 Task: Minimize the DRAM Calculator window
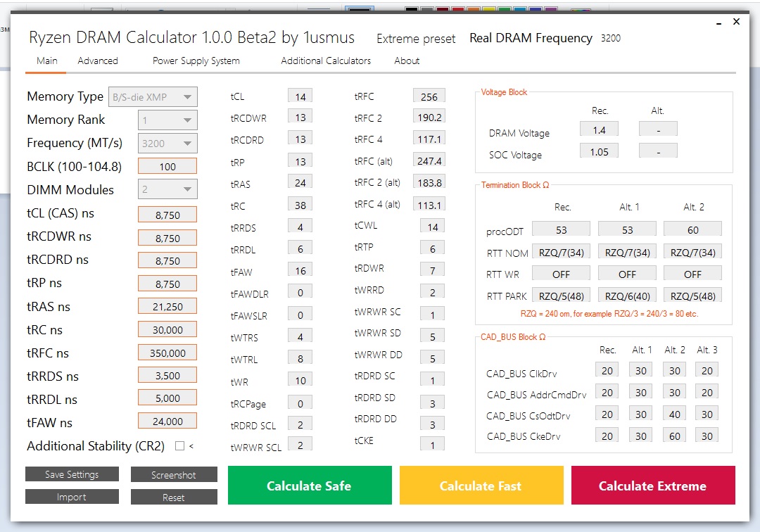pos(719,23)
